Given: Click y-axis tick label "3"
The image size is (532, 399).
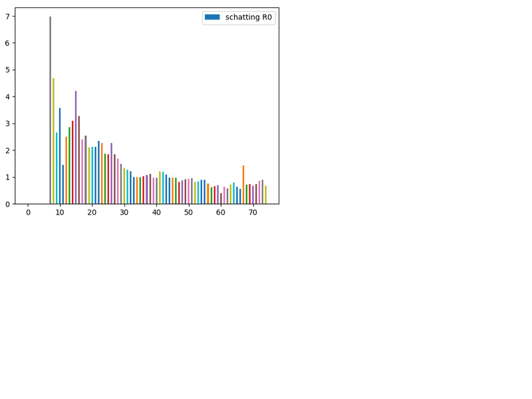Looking at the screenshot, I should pos(7,124).
